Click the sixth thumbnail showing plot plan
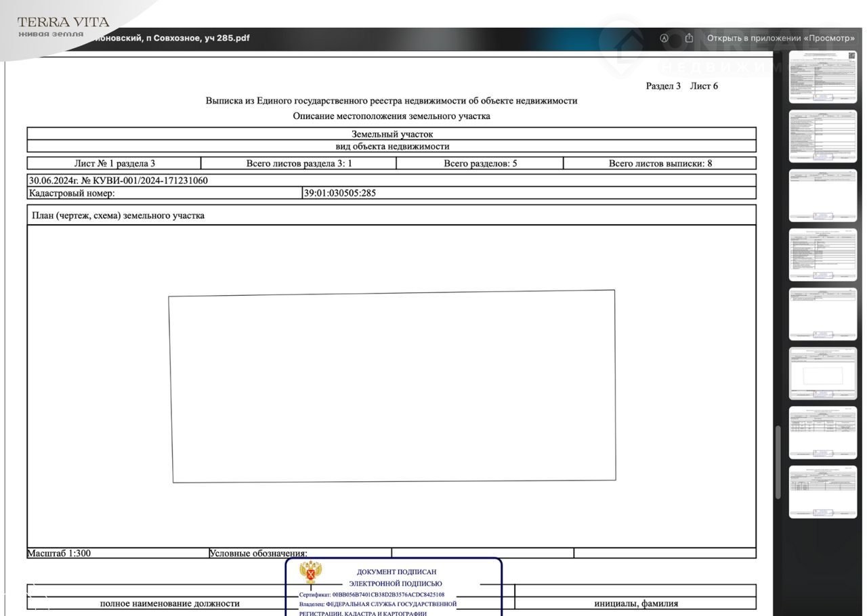Image resolution: width=867 pixels, height=616 pixels. tap(822, 374)
